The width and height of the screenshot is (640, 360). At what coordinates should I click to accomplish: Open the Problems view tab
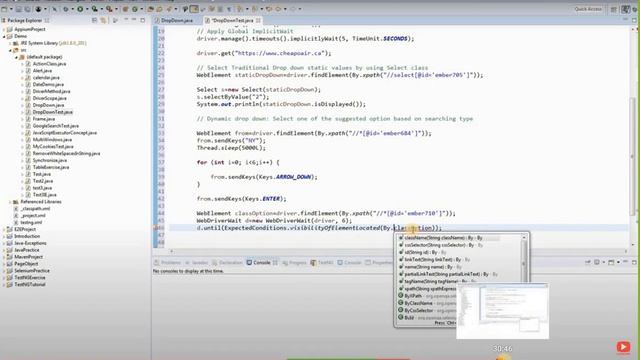(x=167, y=262)
